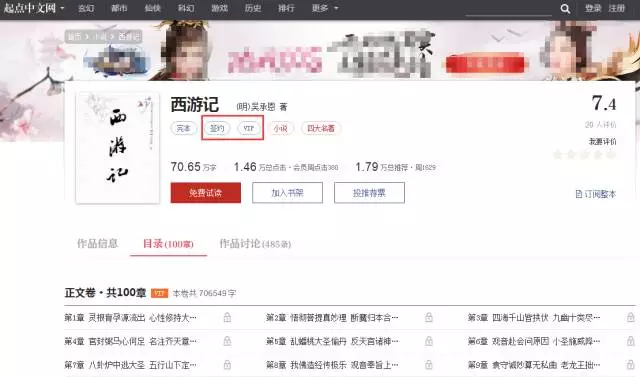Viewport: 640px width, 377px height.
Task: Click the 7.4 rating score
Action: pyautogui.click(x=604, y=103)
